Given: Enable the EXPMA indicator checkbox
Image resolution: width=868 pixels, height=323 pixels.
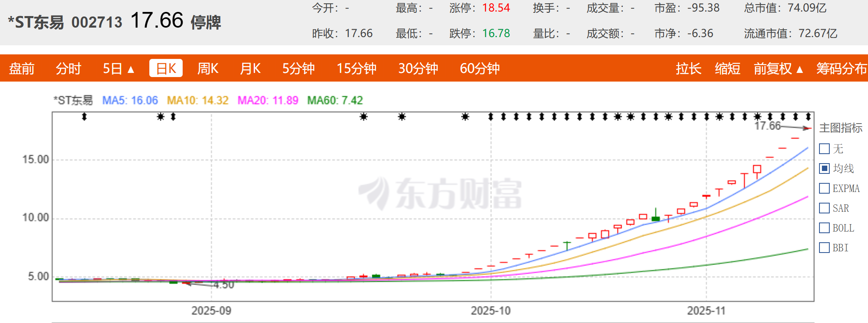Looking at the screenshot, I should pos(824,188).
